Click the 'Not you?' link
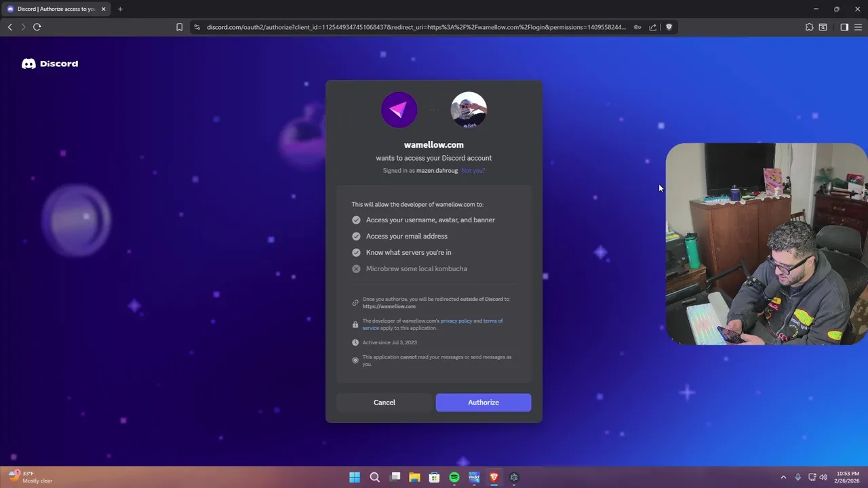Image resolution: width=868 pixels, height=488 pixels. click(x=473, y=171)
